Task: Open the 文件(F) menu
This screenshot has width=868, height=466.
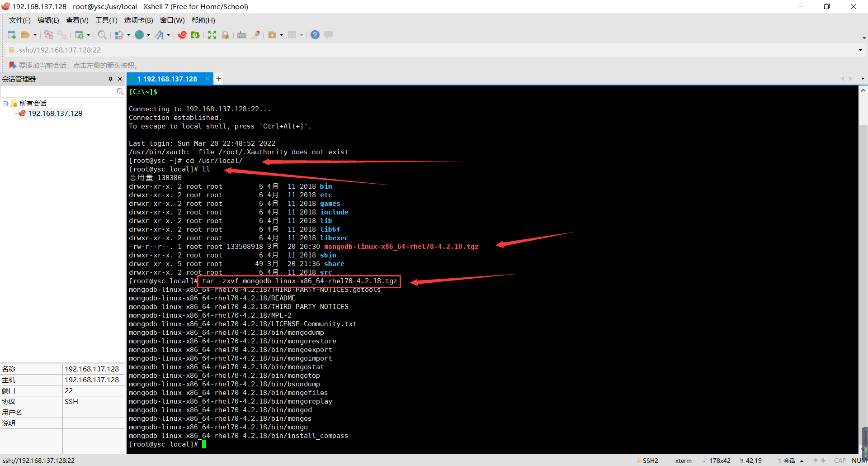Action: pyautogui.click(x=19, y=20)
